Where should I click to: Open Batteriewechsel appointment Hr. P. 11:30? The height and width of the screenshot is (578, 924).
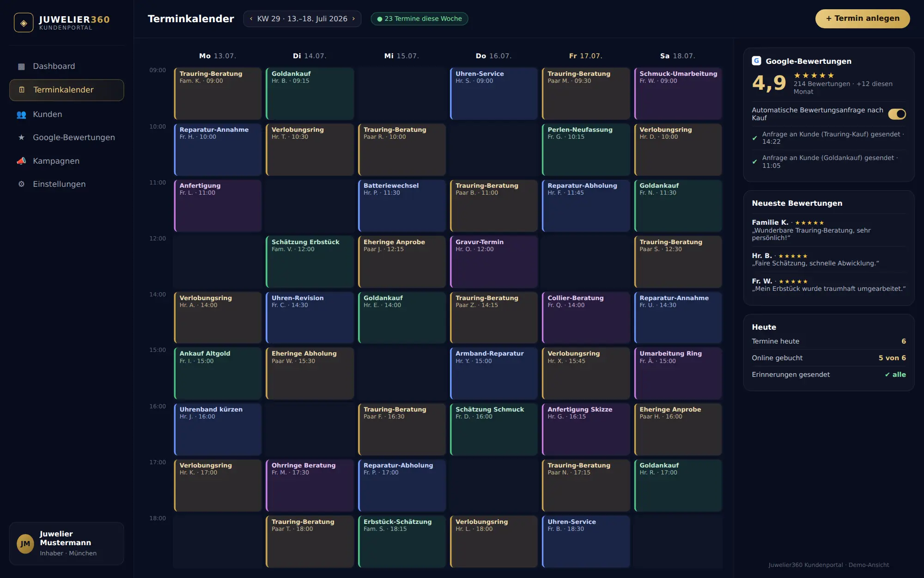tap(402, 205)
